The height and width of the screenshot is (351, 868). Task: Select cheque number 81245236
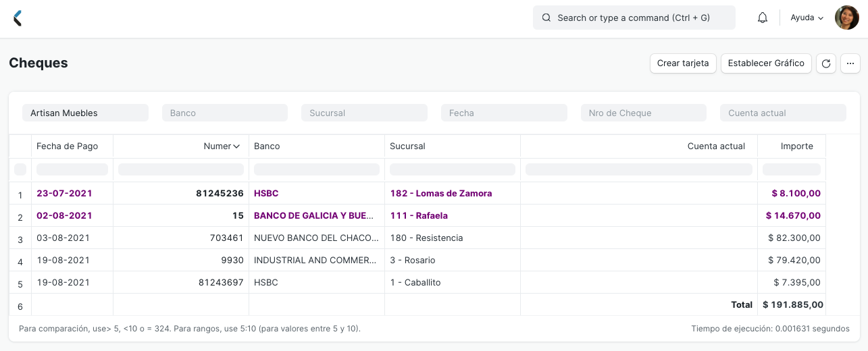coord(181,194)
